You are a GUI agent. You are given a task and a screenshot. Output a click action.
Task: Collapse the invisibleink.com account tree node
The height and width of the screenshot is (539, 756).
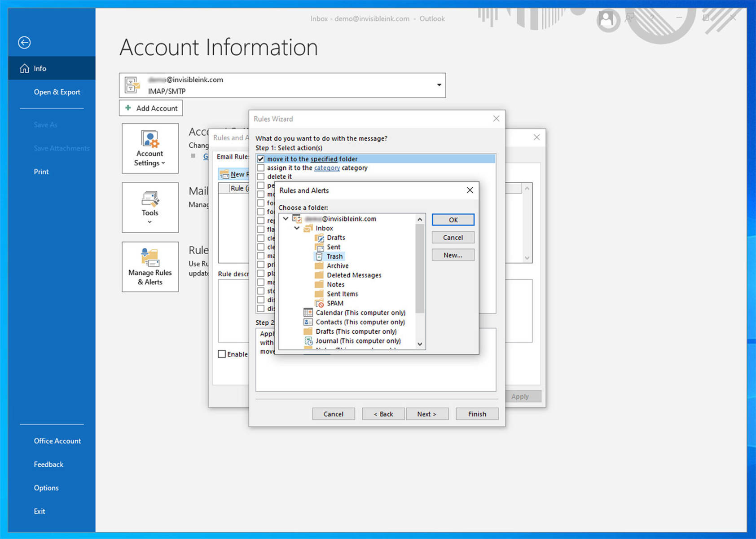[x=286, y=219]
